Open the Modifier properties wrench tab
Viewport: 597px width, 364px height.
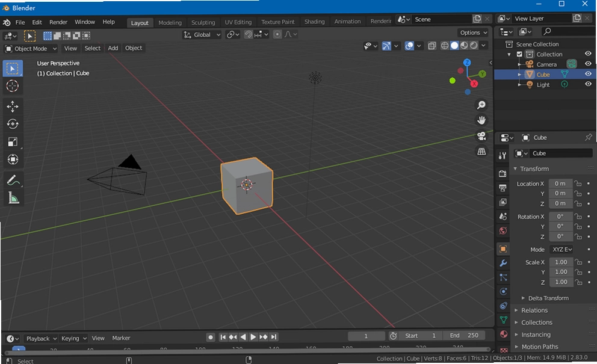click(x=503, y=263)
